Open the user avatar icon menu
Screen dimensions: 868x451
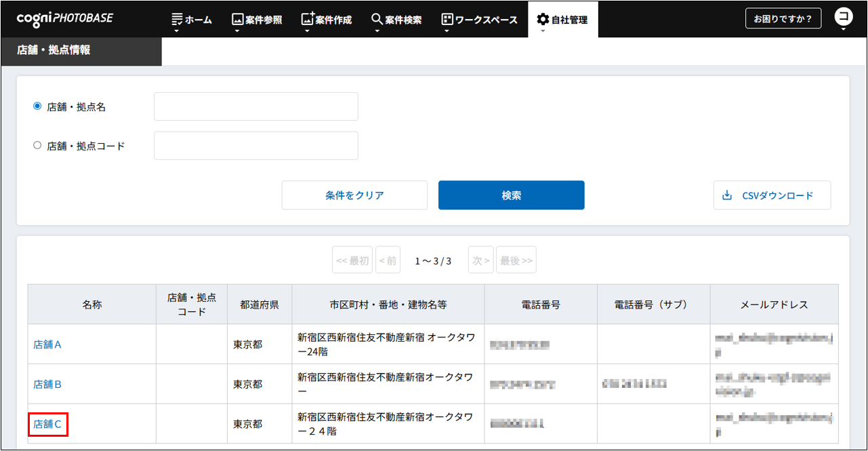843,18
